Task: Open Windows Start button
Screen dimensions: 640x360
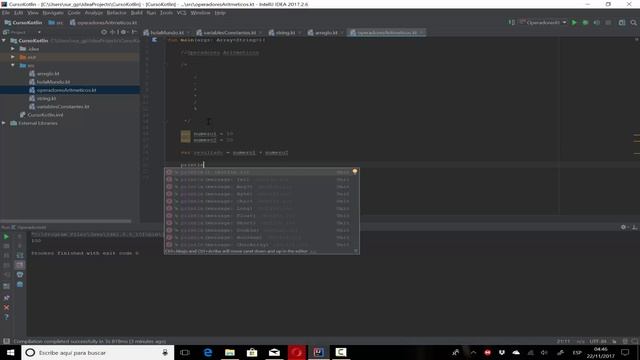Action: 10,352
